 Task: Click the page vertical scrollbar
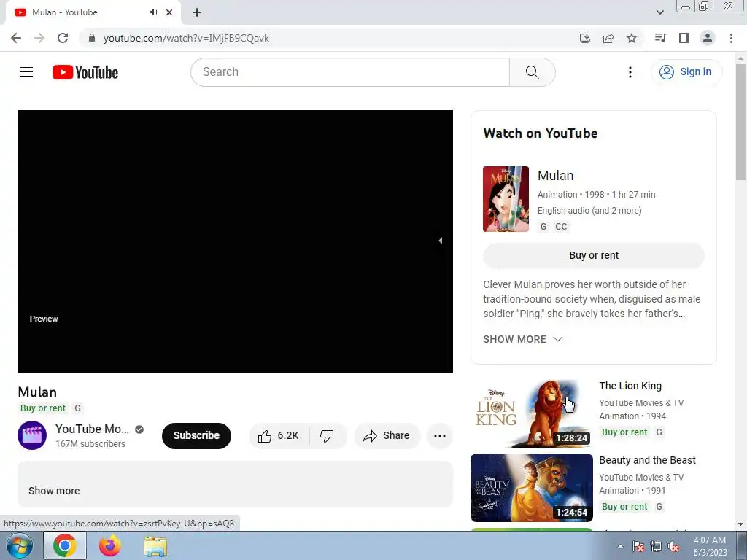(x=740, y=122)
